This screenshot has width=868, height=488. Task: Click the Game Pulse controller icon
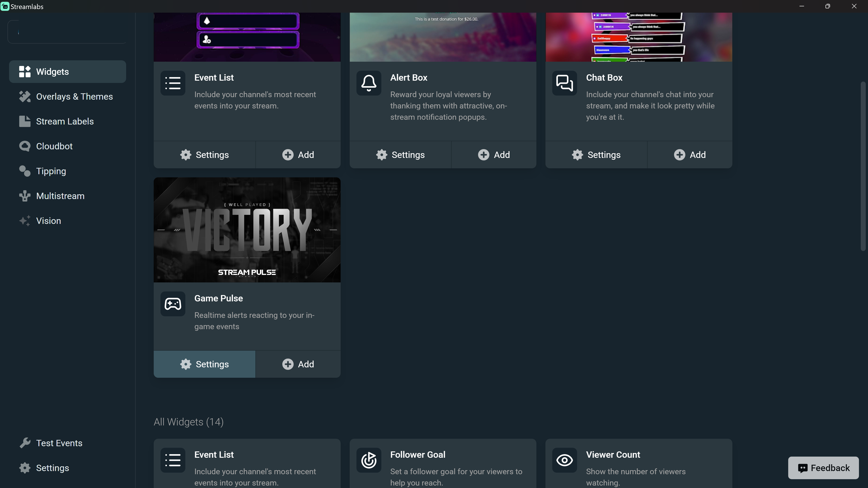(x=172, y=304)
